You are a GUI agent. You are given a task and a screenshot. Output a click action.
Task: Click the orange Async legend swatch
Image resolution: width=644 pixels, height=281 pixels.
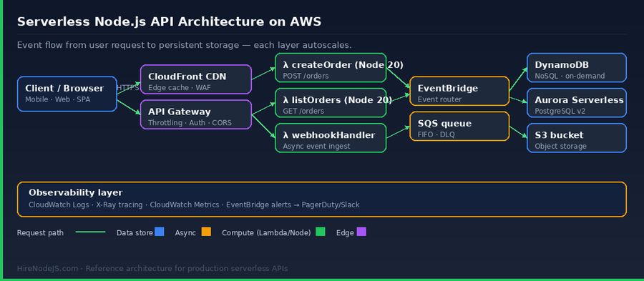coord(206,232)
